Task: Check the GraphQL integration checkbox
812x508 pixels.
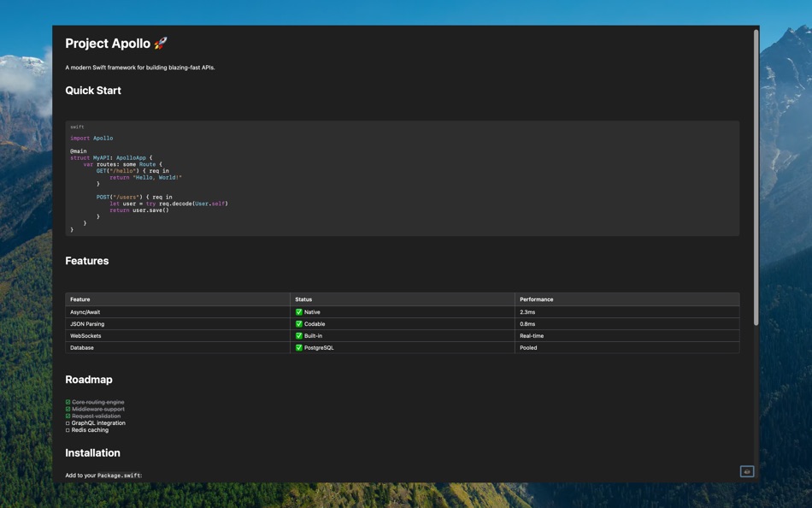Action: (68, 422)
